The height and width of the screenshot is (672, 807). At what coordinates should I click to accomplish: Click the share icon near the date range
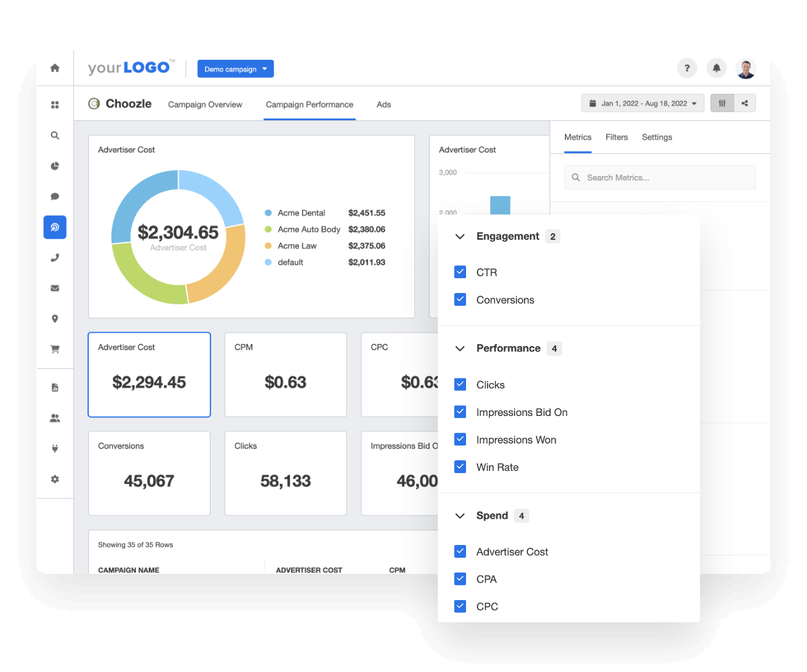[744, 103]
